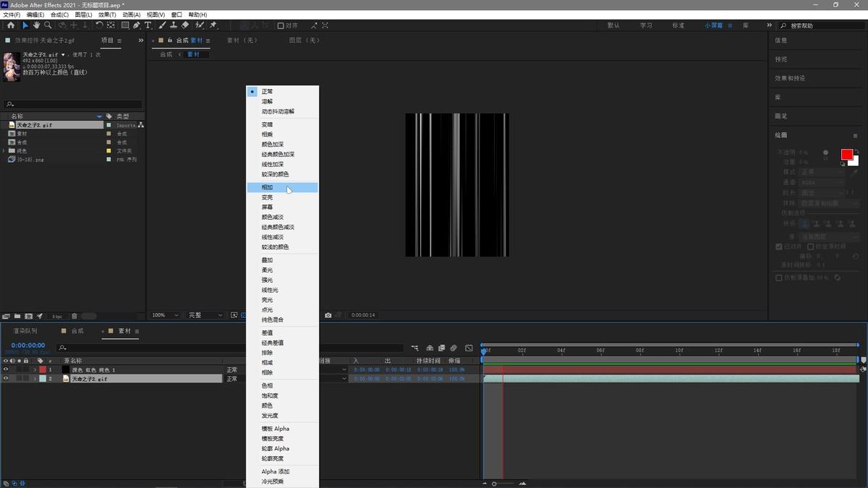Select the Eraser tool
The width and height of the screenshot is (868, 488).
click(x=185, y=25)
